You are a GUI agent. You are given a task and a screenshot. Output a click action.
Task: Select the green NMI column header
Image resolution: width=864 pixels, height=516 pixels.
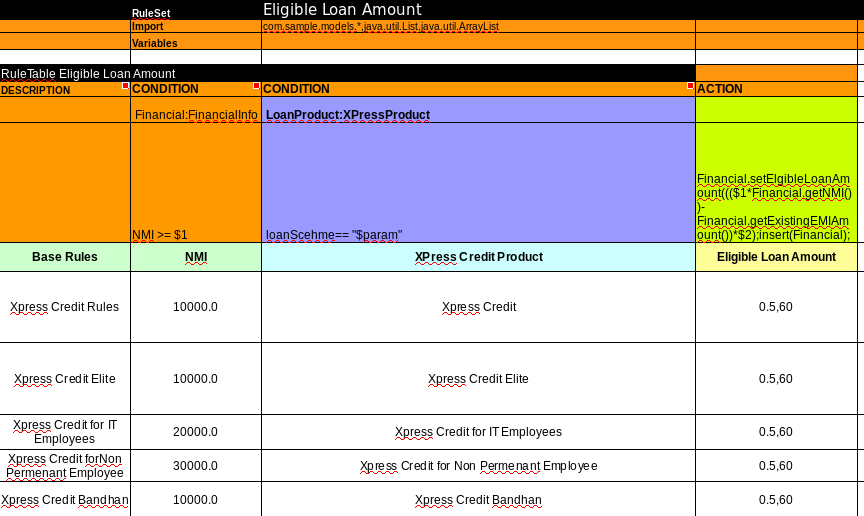[196, 257]
